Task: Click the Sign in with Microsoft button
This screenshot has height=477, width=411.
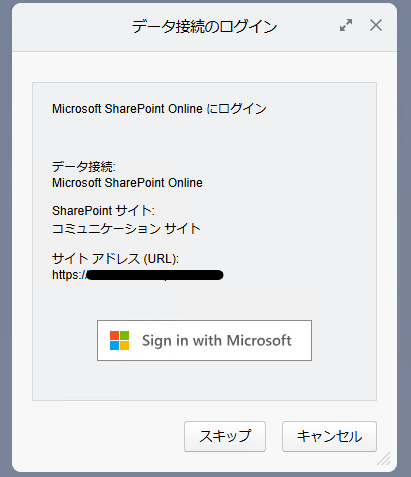Action: (x=204, y=340)
